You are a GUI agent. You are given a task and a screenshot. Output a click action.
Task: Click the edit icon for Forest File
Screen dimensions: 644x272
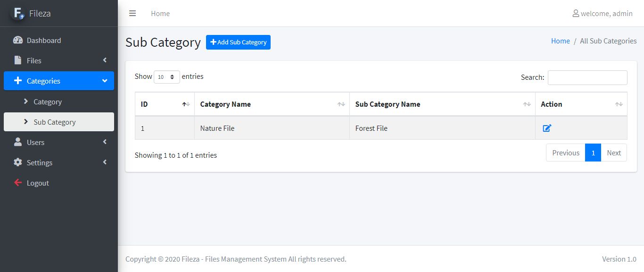click(x=547, y=128)
